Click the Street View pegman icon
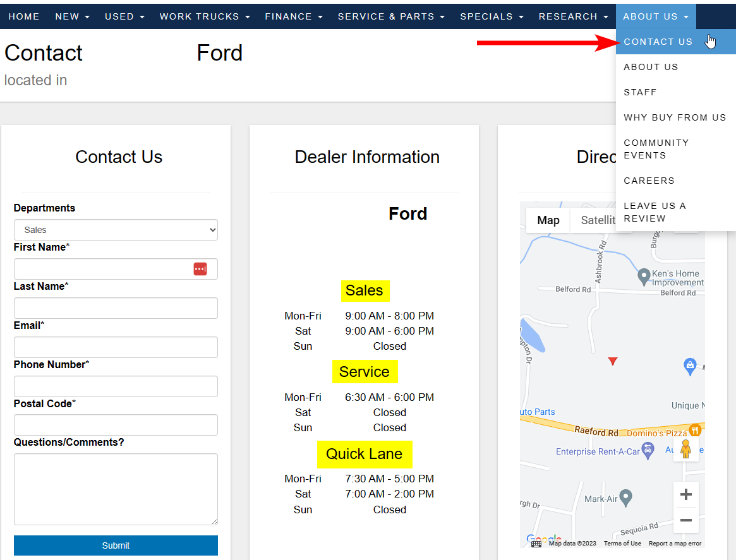Image resolution: width=736 pixels, height=560 pixels. (x=686, y=450)
